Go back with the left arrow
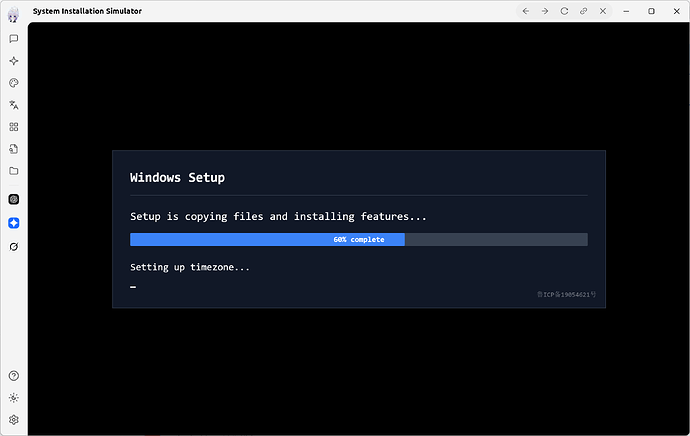This screenshot has width=690, height=436. coord(525,11)
